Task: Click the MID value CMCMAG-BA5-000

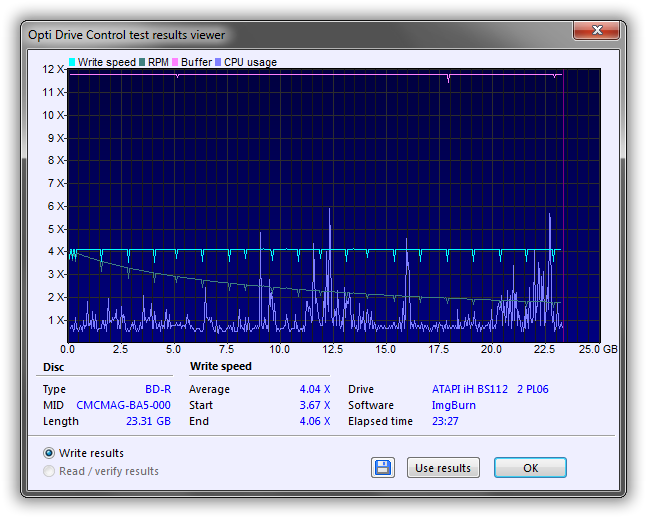Action: [123, 405]
